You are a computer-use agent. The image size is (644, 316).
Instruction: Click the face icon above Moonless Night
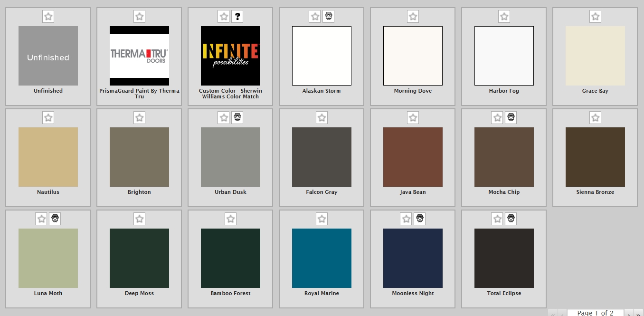[x=420, y=219]
